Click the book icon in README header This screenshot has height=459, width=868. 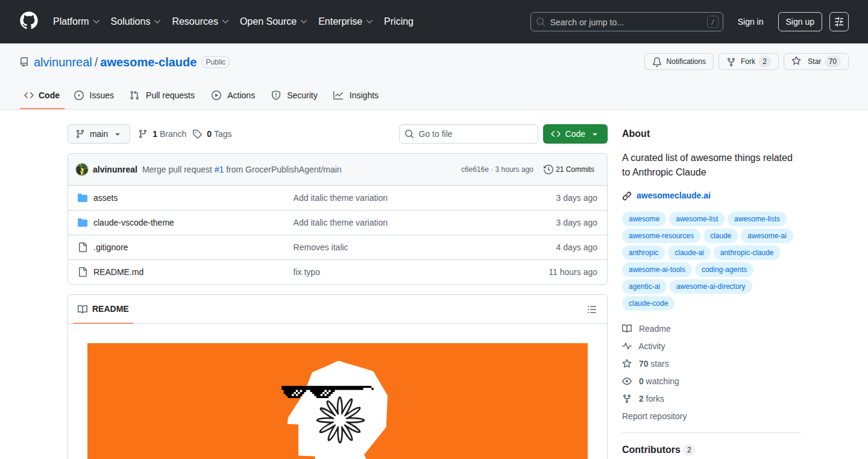(83, 309)
